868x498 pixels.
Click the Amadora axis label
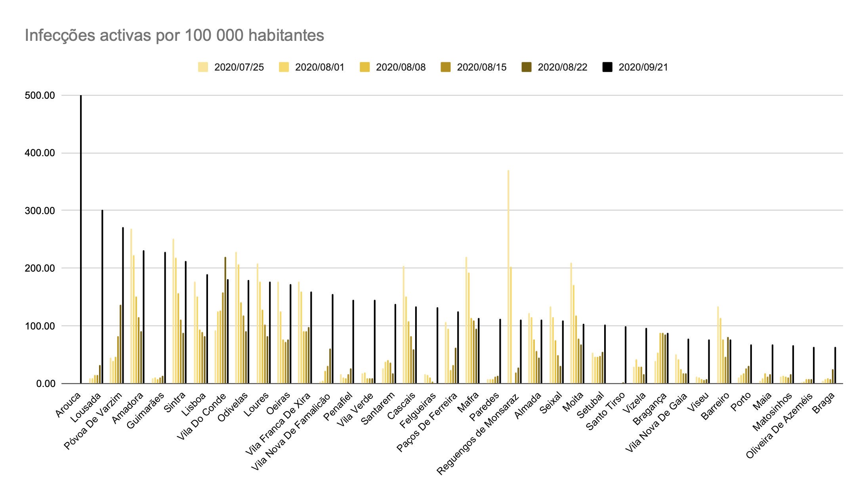pos(128,408)
